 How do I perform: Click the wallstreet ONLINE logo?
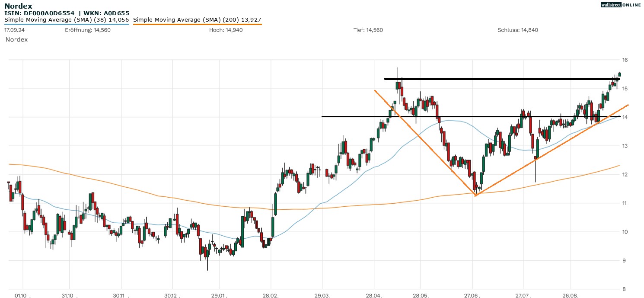click(x=621, y=5)
